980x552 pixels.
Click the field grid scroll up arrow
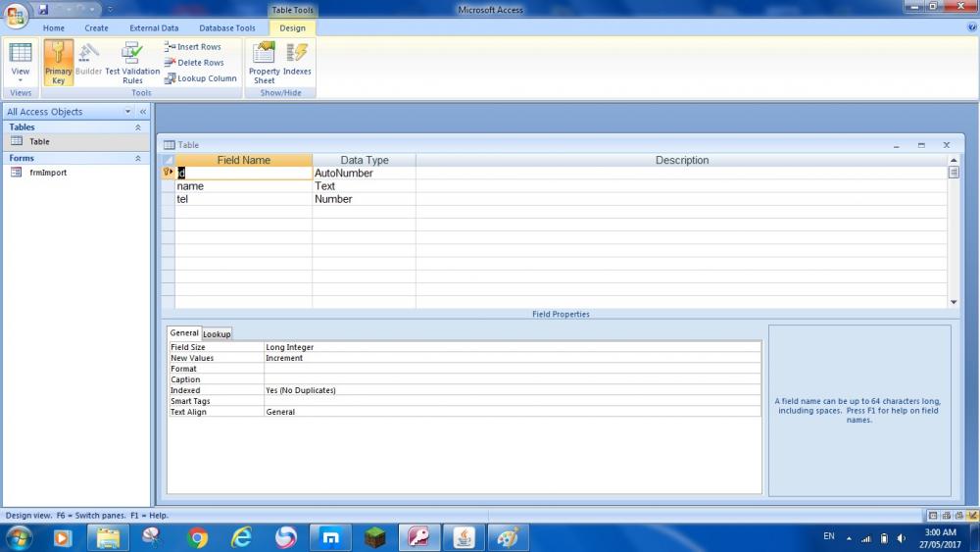[954, 161]
